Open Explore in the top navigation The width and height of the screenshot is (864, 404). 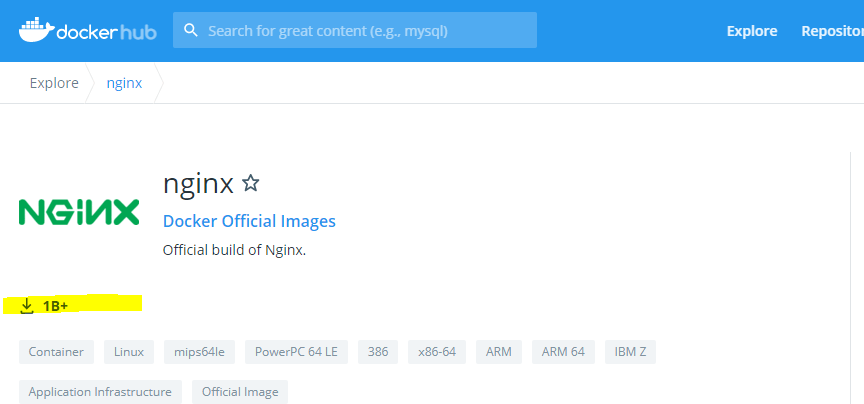(x=751, y=31)
